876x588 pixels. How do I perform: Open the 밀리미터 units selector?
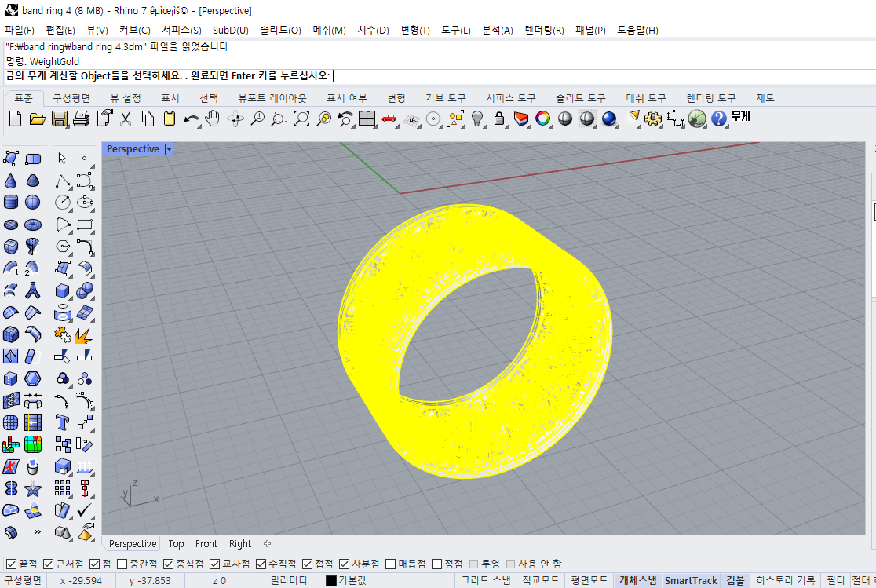point(289,581)
